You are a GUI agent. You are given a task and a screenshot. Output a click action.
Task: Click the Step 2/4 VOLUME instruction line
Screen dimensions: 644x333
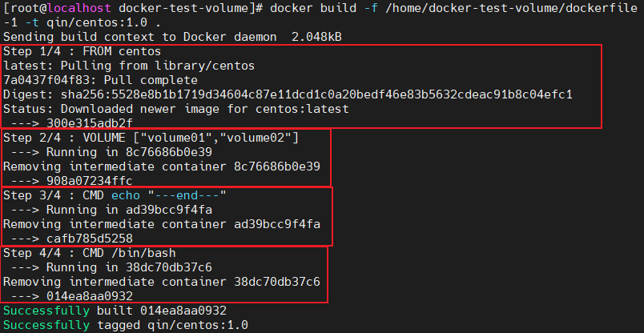151,138
